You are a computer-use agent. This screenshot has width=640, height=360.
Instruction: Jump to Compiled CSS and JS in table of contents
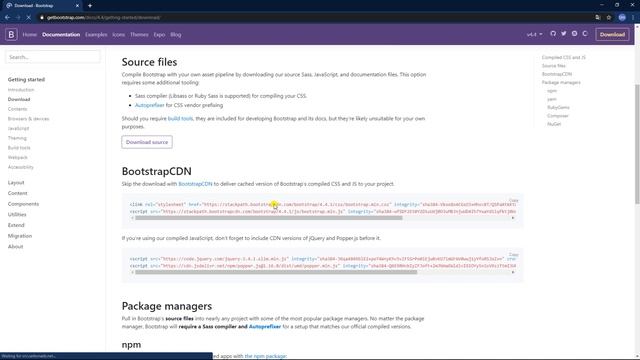[564, 58]
